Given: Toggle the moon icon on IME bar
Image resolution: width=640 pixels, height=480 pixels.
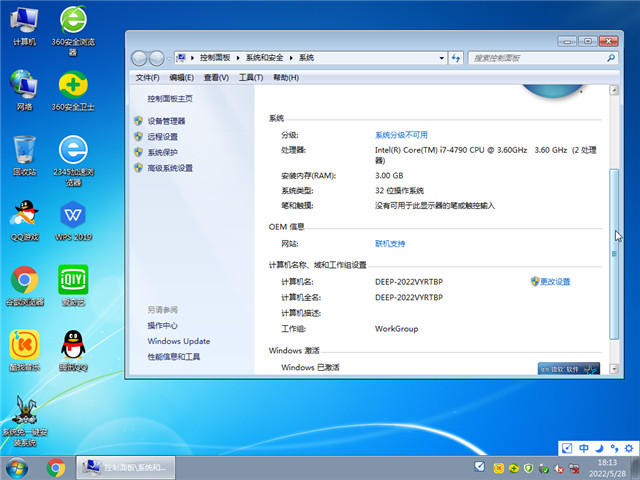Looking at the screenshot, I should pyautogui.click(x=599, y=448).
